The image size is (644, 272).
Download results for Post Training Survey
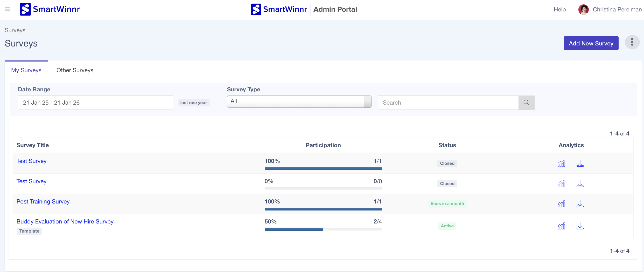pos(580,204)
